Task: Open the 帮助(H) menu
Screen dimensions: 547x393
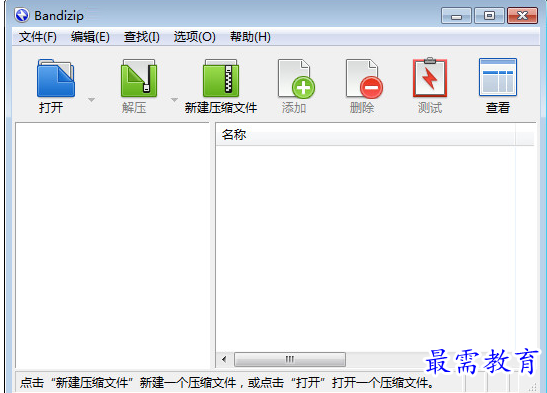Action: [x=250, y=37]
